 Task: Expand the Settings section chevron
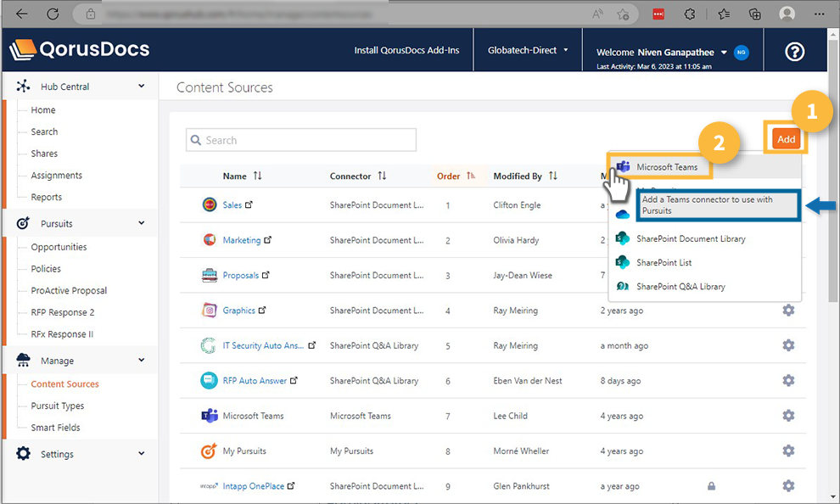142,454
